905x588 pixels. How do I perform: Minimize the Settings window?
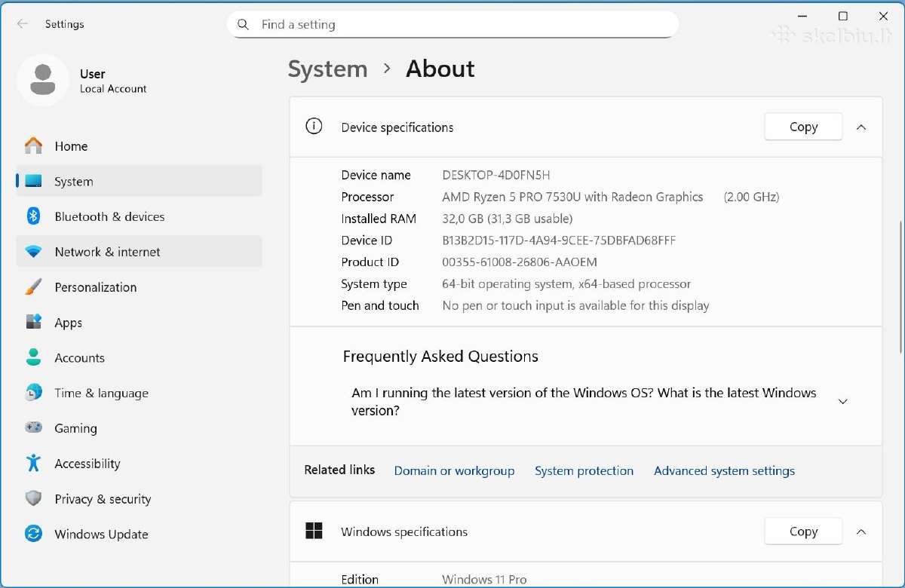pos(802,16)
